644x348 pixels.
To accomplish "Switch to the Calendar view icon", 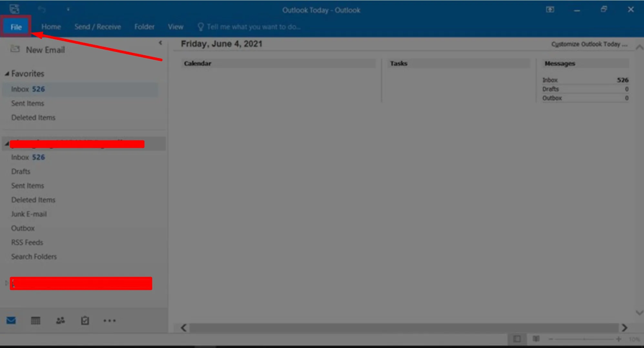I will point(36,320).
